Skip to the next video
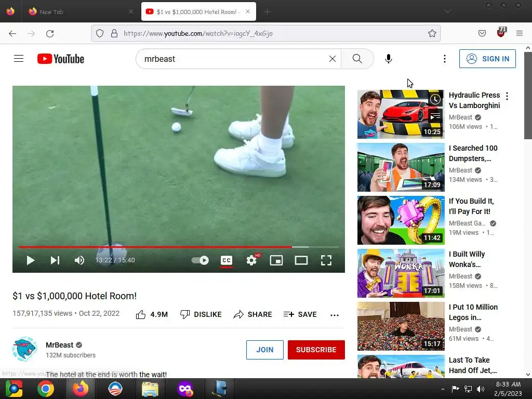 (55, 260)
